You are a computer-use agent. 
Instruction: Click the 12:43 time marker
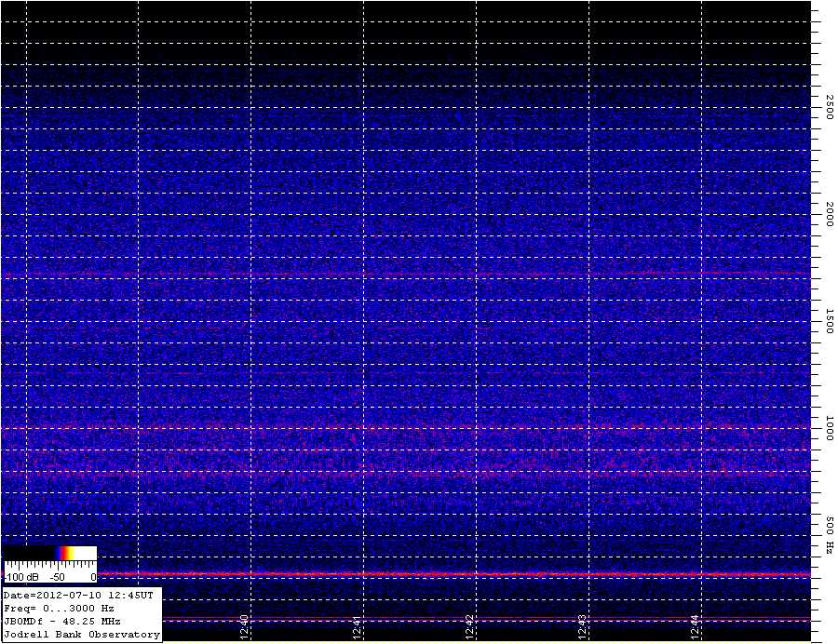583,626
